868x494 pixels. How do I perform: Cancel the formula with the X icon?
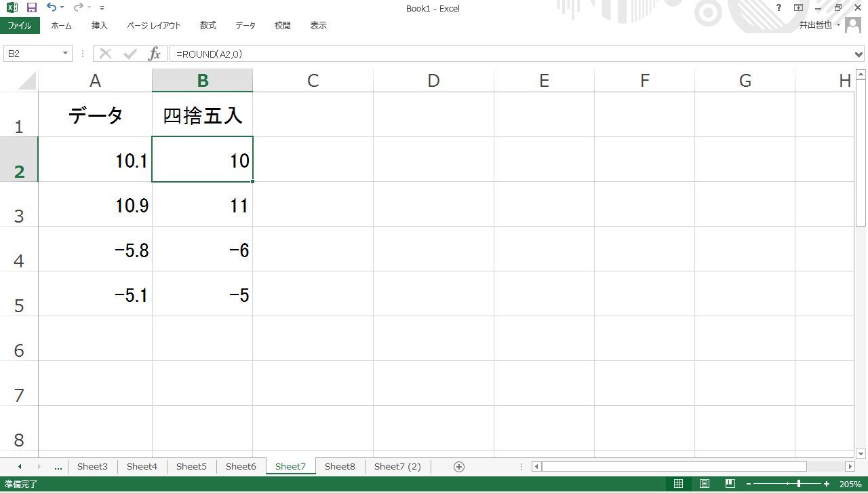[x=105, y=54]
